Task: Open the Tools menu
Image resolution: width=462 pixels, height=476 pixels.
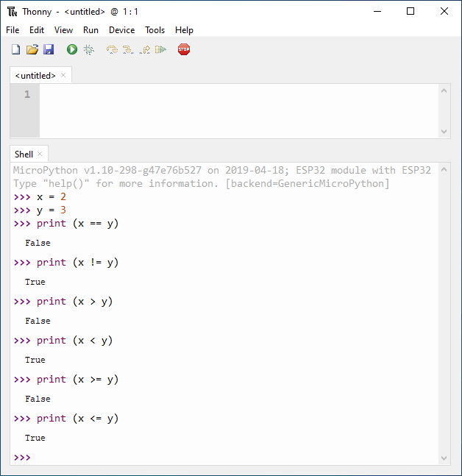Action: tap(154, 30)
